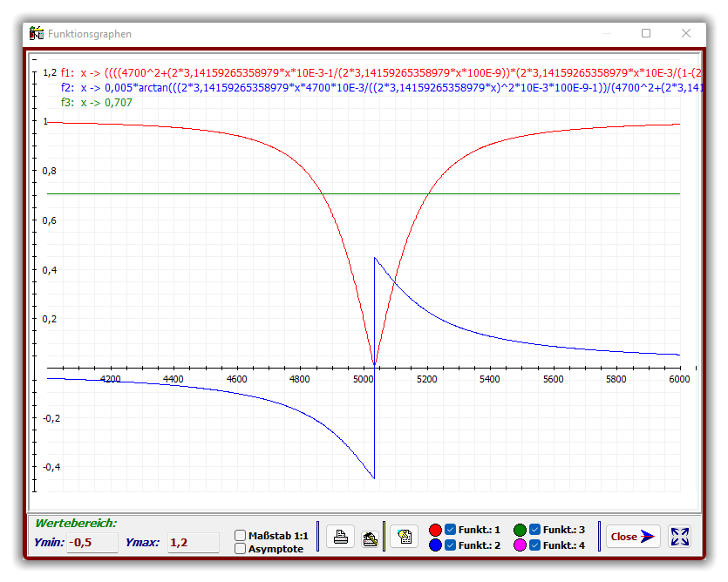The height and width of the screenshot is (582, 728).
Task: Click the printer icon button
Action: (341, 537)
